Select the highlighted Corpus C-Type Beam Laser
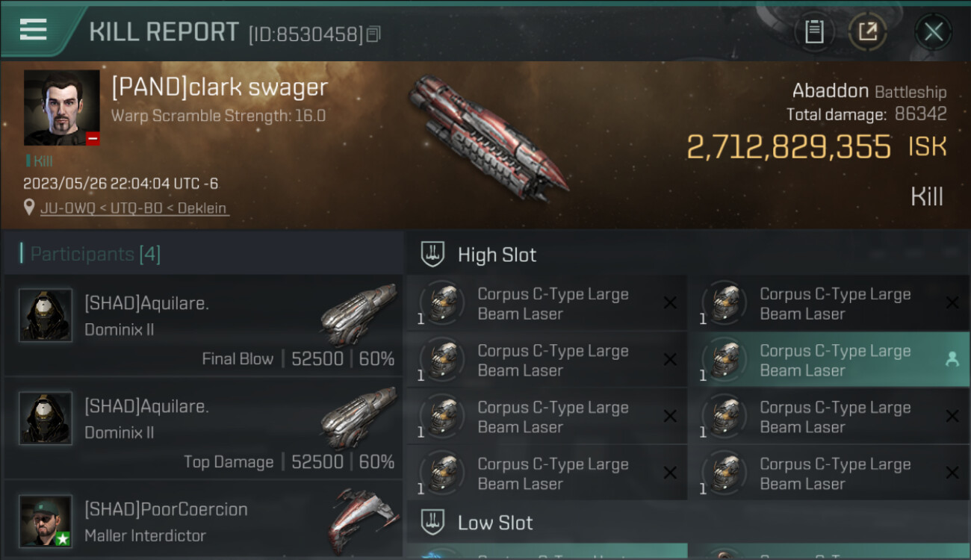The image size is (971, 560). [x=829, y=360]
